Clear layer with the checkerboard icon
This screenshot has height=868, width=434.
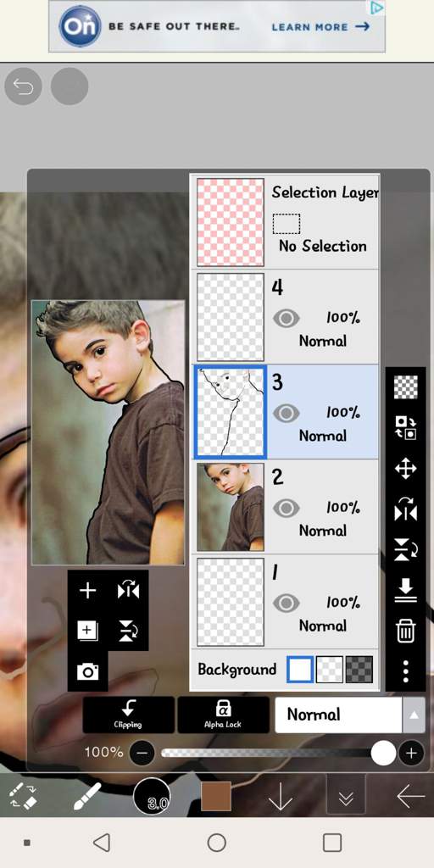(405, 387)
